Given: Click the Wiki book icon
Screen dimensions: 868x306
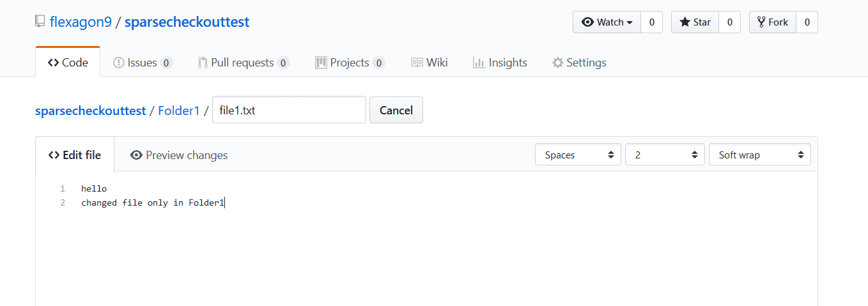Looking at the screenshot, I should point(417,63).
